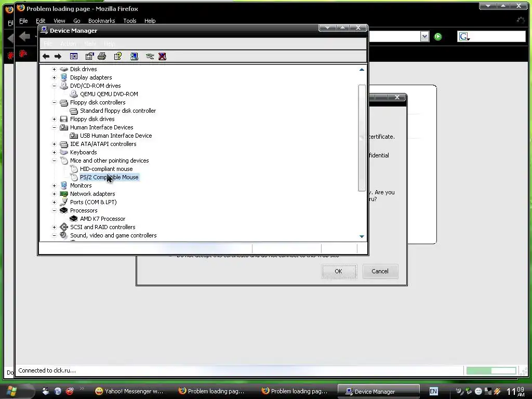Click the USB Human Interface Device icon
The width and height of the screenshot is (532, 399).
pos(74,136)
